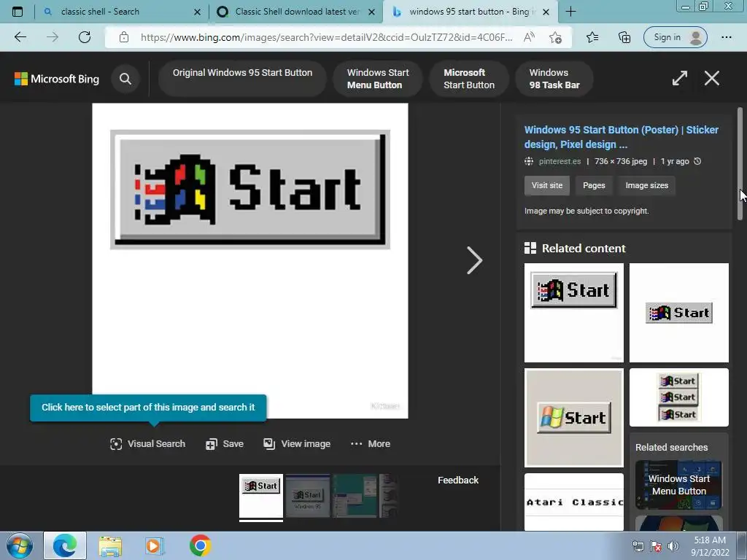
Task: Close the 'Classic Shell download' tab
Action: [372, 12]
